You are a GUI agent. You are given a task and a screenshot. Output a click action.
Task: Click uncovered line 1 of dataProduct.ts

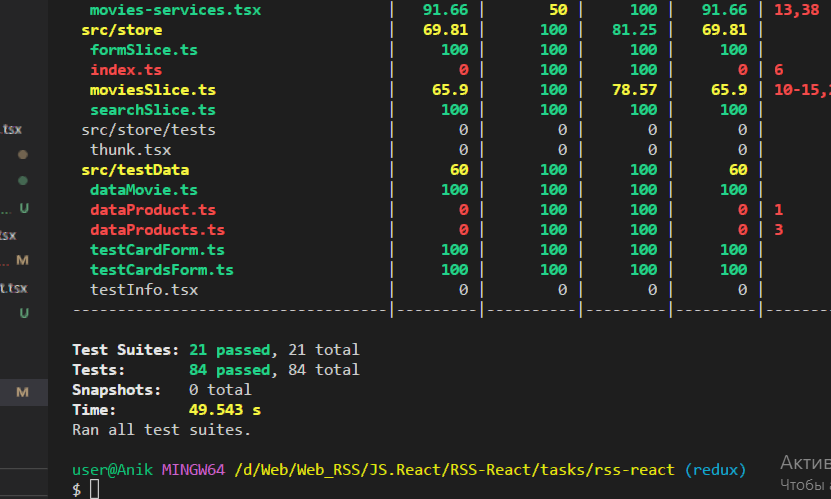[779, 210]
